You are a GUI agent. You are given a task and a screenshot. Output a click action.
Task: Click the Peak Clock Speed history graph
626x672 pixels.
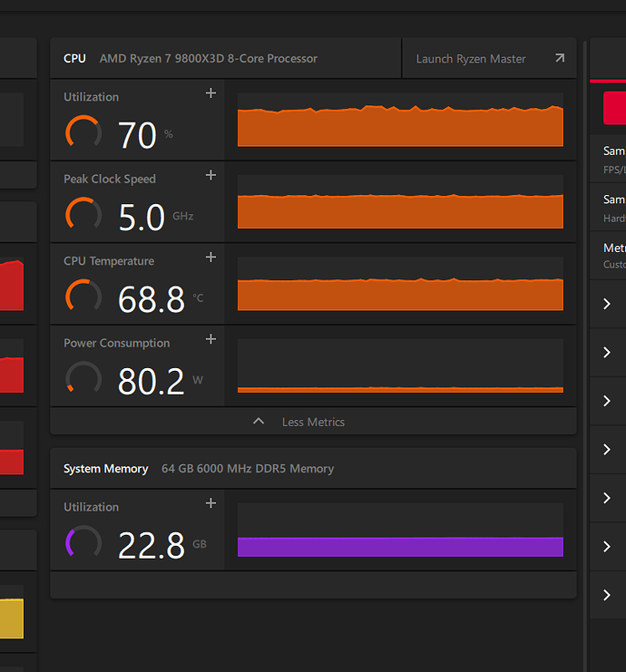[x=400, y=201]
